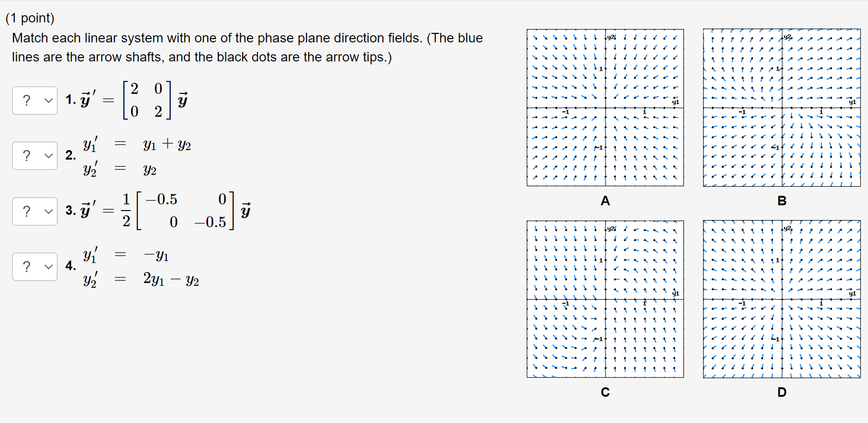Click the label D below the bottom-right plot

[x=781, y=392]
